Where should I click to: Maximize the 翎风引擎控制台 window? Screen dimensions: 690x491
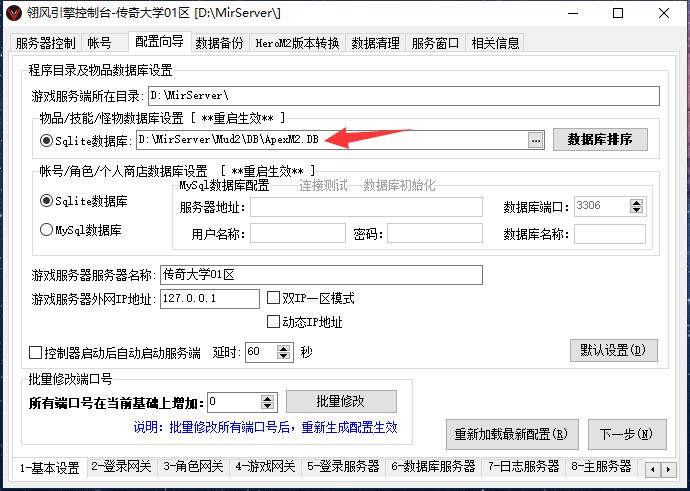(618, 13)
